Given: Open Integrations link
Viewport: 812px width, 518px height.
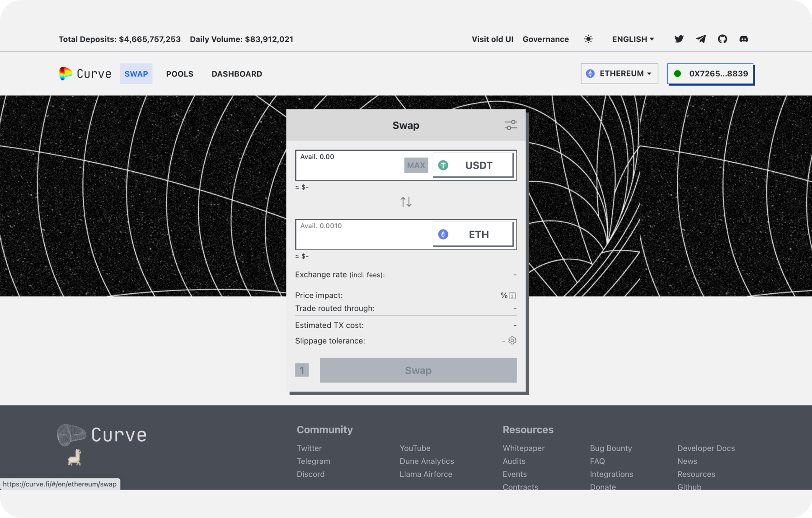Looking at the screenshot, I should [611, 474].
